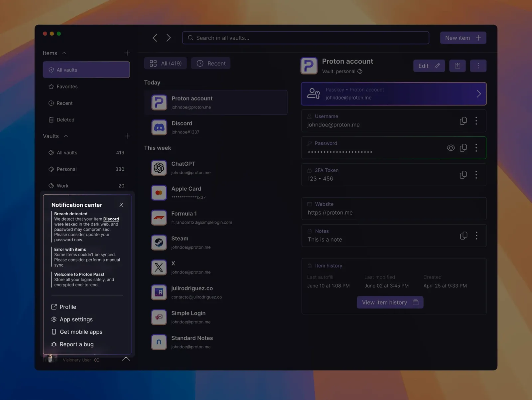
Task: Click the View item history button
Action: pyautogui.click(x=390, y=302)
